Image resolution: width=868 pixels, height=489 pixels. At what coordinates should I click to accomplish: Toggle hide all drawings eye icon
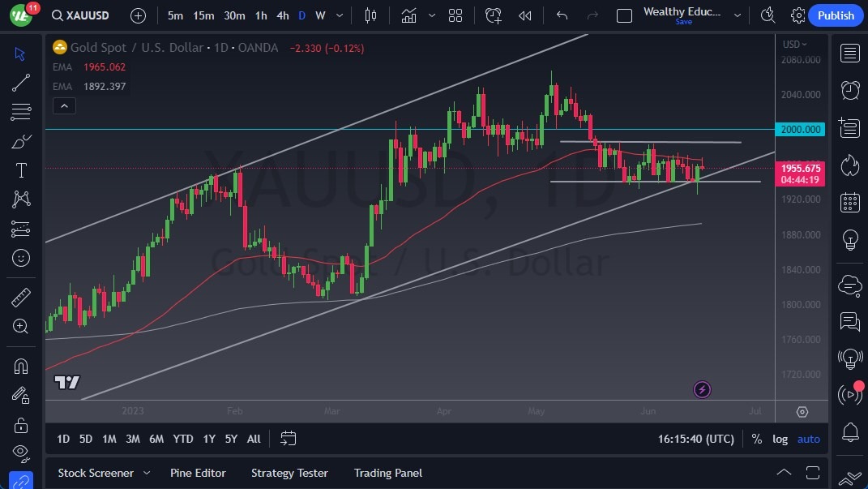pyautogui.click(x=20, y=453)
